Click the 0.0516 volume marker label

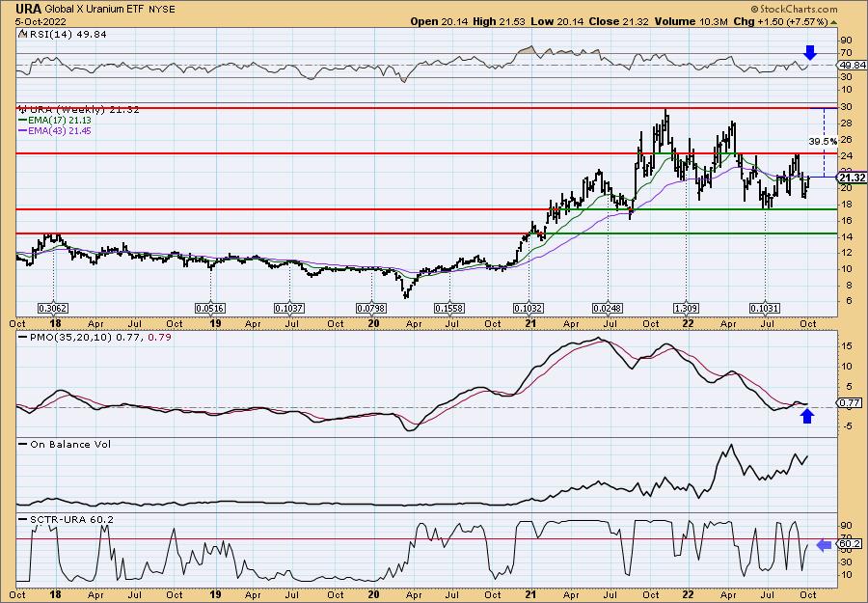(210, 308)
